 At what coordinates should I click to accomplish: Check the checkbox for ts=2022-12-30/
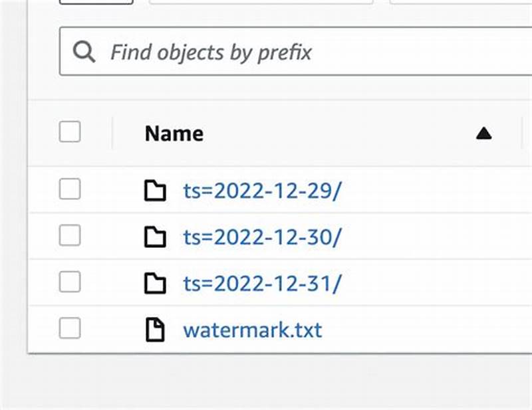pos(70,237)
